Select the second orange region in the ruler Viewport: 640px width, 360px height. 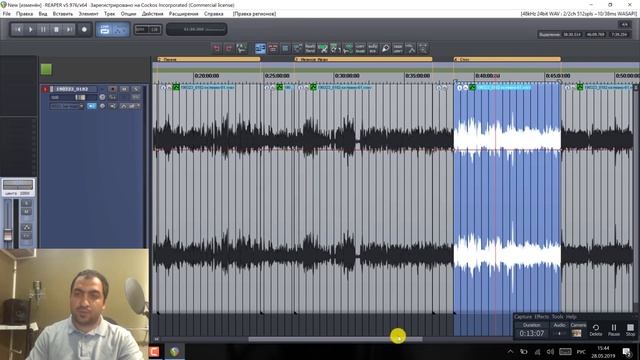[x=363, y=59]
